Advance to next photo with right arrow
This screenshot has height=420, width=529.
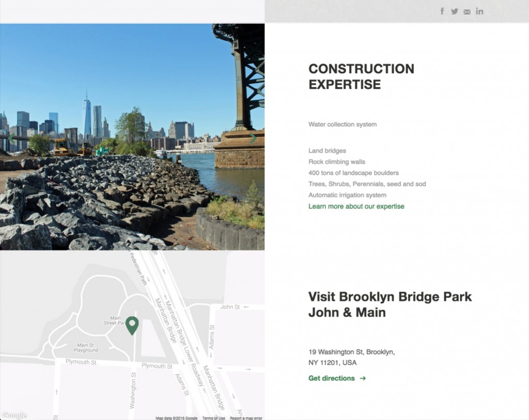click(253, 138)
